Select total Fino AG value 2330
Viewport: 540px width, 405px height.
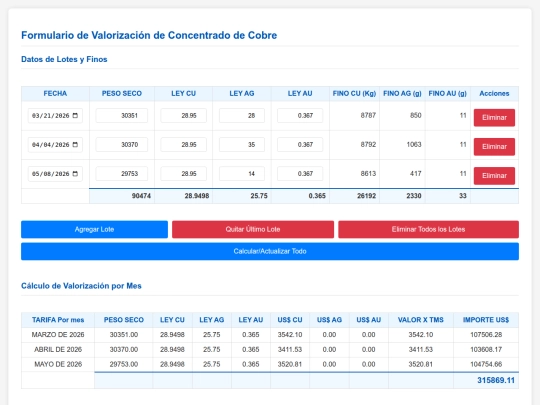(414, 196)
